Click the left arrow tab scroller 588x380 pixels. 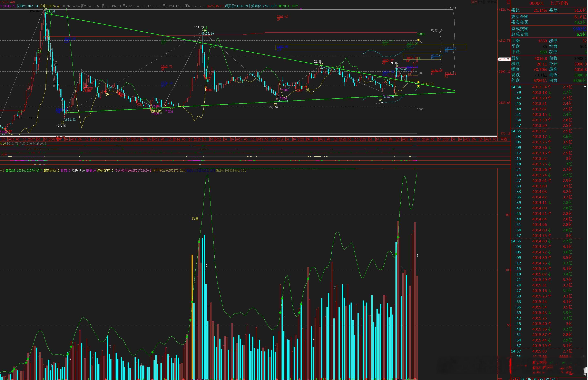(513, 379)
